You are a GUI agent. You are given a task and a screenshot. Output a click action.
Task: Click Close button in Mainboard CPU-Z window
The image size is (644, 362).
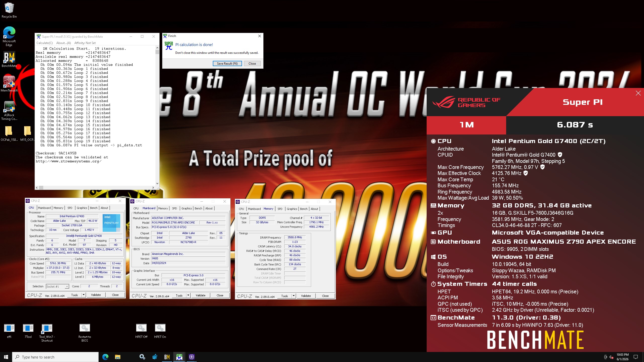220,295
